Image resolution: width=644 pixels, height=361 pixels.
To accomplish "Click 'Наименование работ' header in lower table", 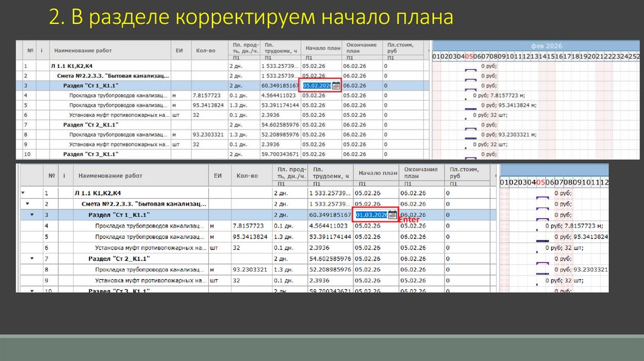I will pyautogui.click(x=110, y=175).
